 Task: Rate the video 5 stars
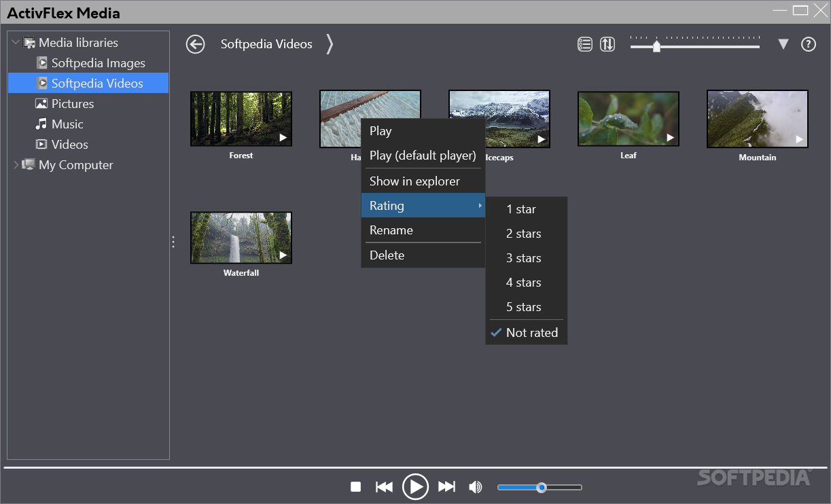click(526, 307)
